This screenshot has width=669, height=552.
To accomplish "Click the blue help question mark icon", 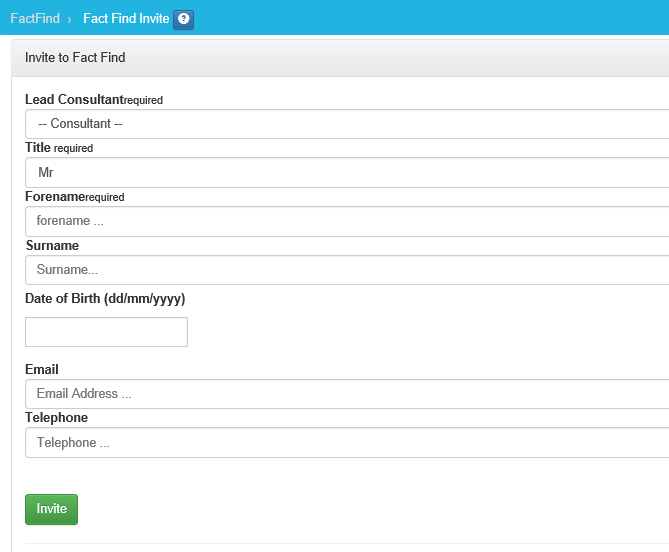I will pos(183,19).
